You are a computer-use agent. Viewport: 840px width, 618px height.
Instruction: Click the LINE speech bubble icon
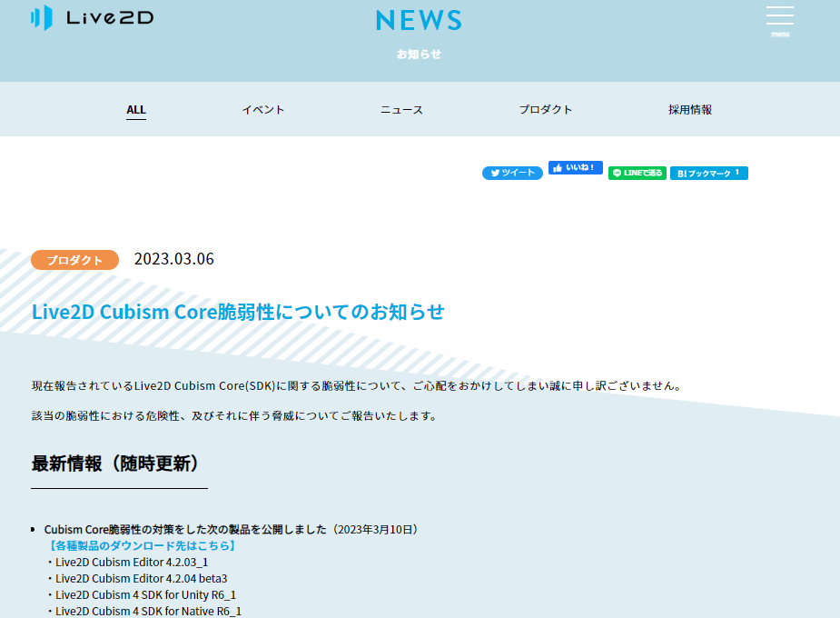tap(618, 173)
